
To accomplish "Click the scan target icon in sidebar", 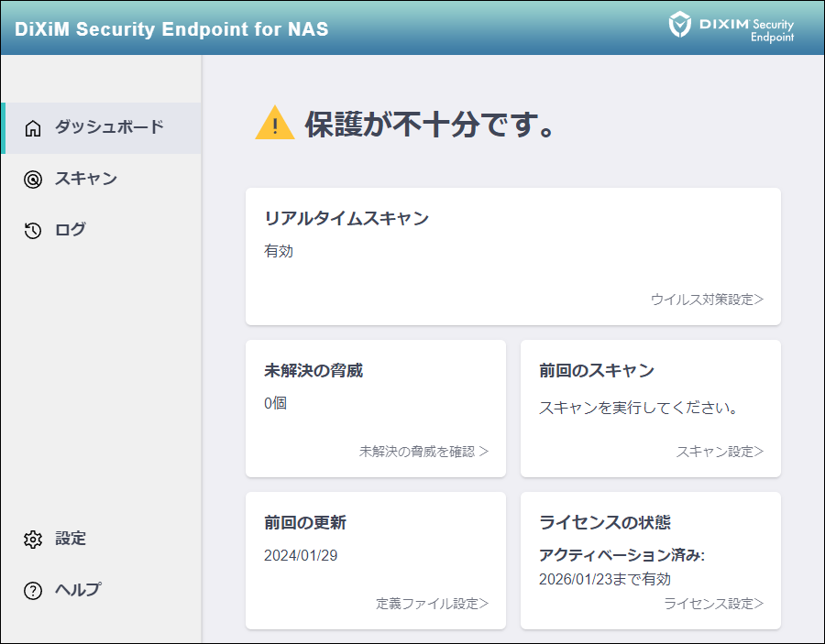I will [x=33, y=180].
